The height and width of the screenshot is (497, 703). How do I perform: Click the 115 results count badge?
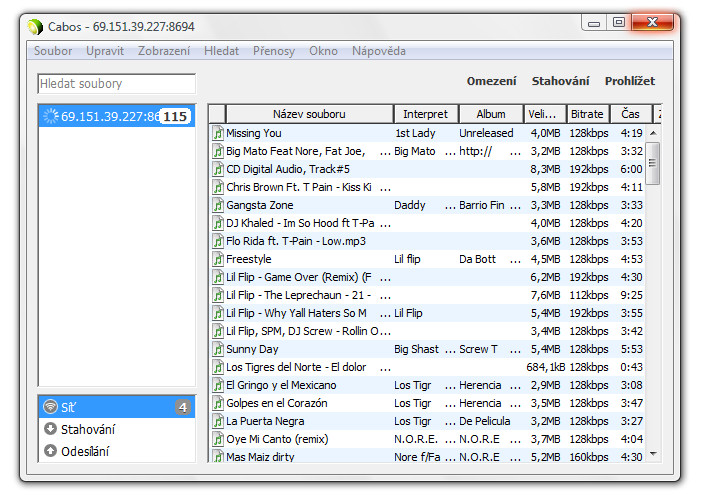click(x=175, y=117)
